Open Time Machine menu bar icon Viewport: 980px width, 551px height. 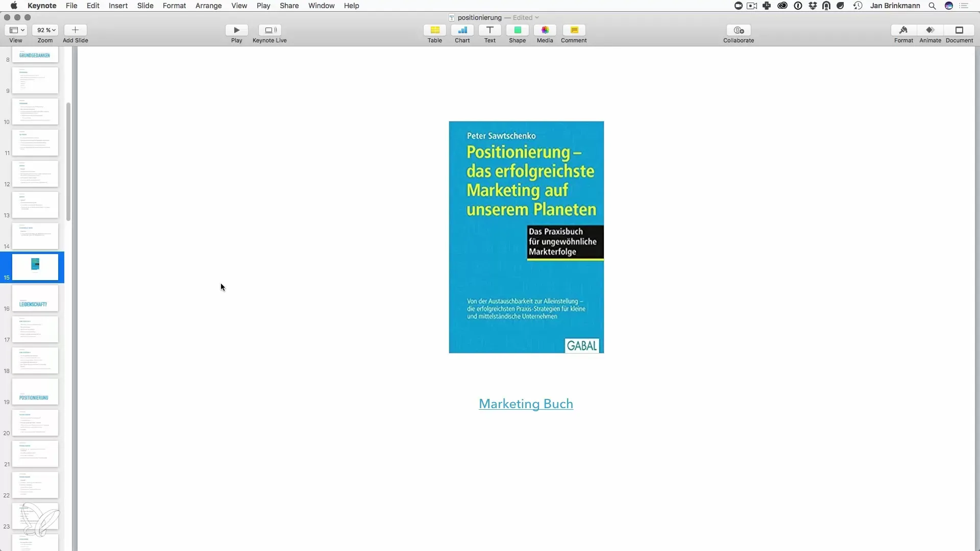[858, 6]
